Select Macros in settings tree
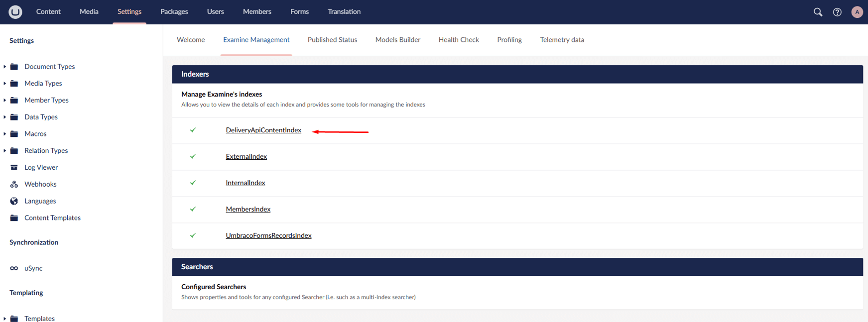 35,134
